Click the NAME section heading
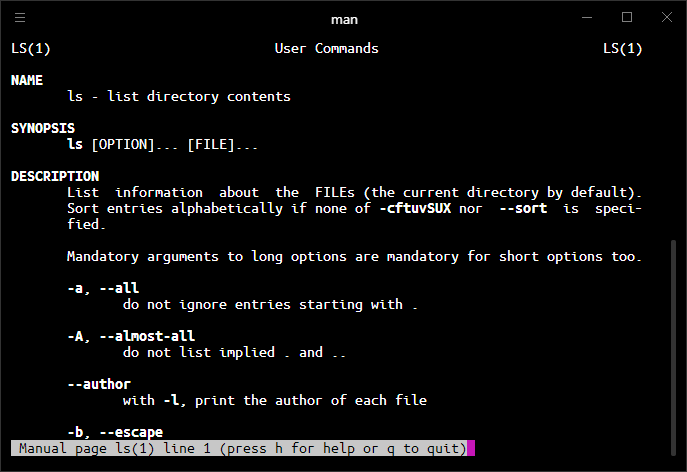 click(27, 80)
